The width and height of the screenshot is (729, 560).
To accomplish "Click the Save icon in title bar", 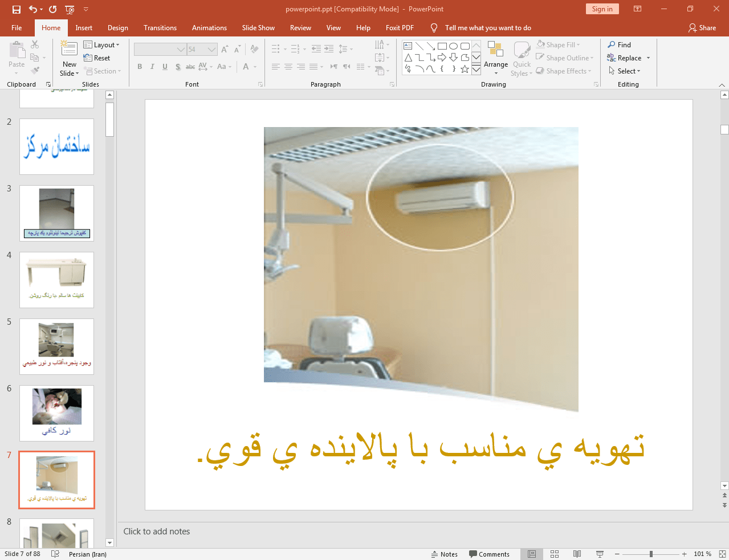I will (x=17, y=9).
